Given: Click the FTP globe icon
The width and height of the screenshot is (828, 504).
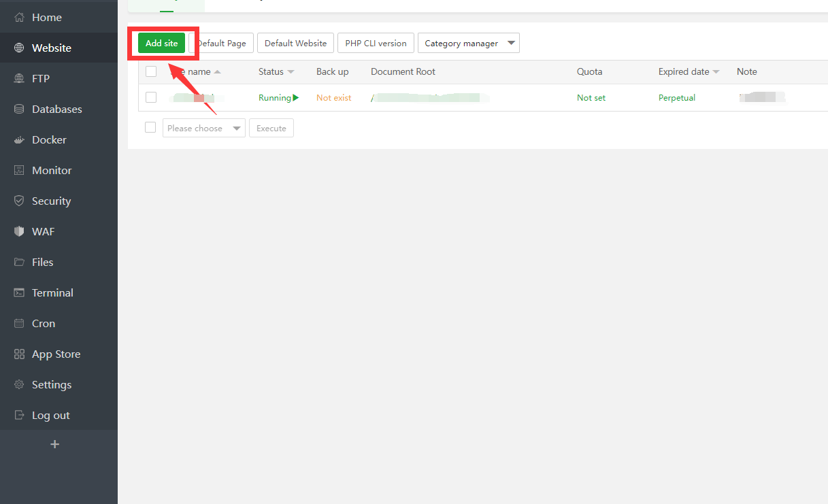Looking at the screenshot, I should coord(19,79).
